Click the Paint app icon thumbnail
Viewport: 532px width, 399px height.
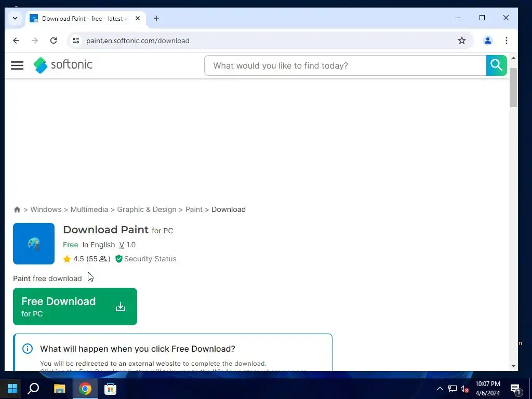[34, 244]
